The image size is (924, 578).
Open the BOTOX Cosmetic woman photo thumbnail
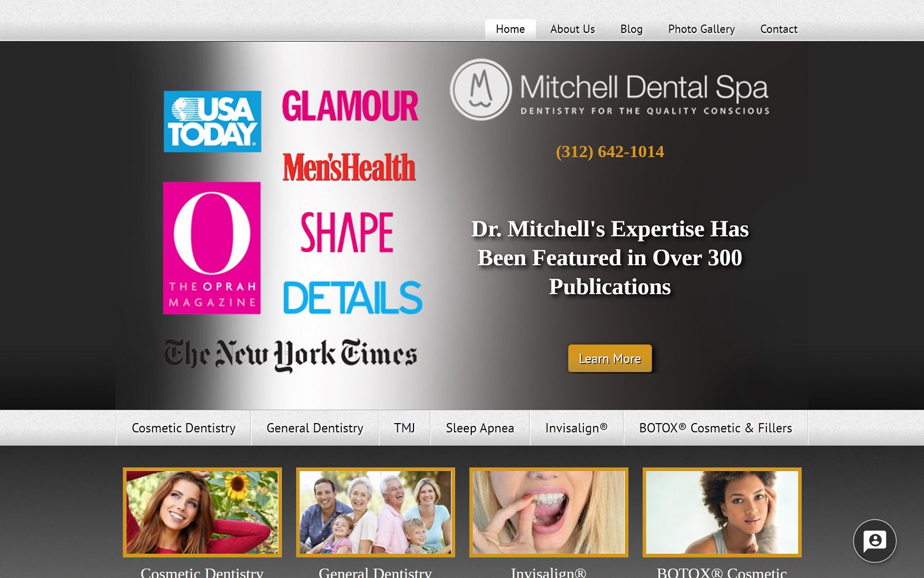[x=722, y=512]
